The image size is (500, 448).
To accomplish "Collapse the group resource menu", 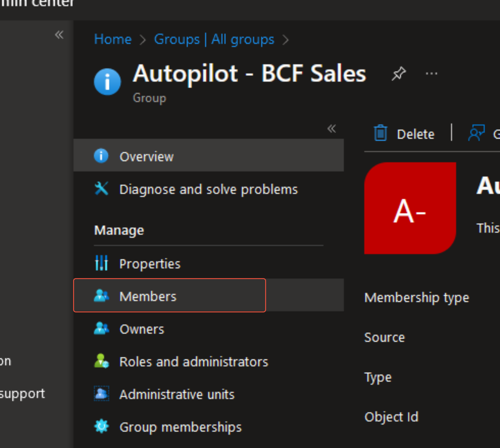I will point(332,128).
